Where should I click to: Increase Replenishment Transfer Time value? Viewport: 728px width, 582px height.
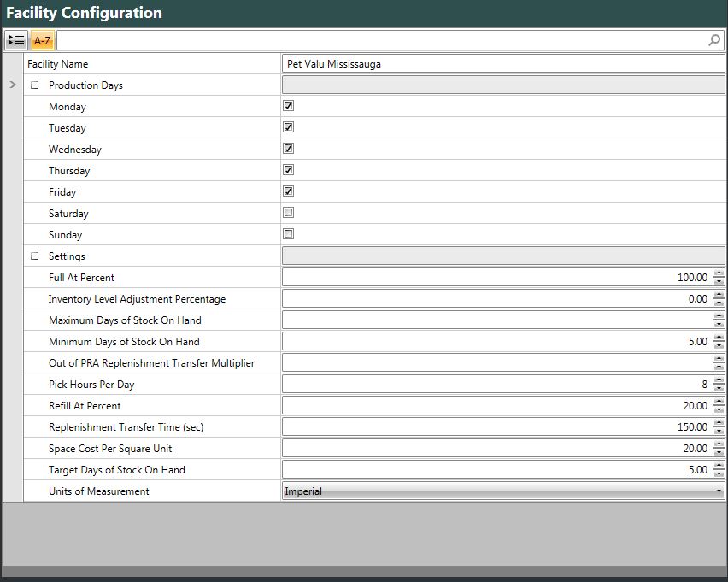(x=719, y=423)
